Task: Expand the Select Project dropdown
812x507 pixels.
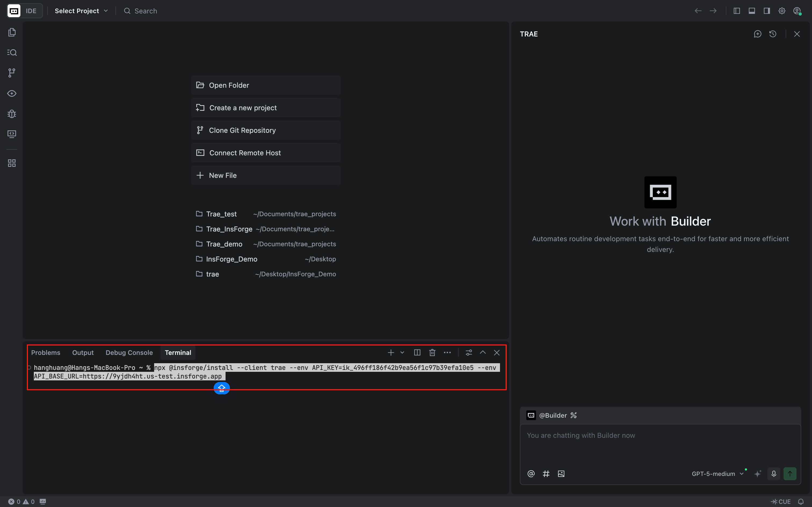Action: 81,11
